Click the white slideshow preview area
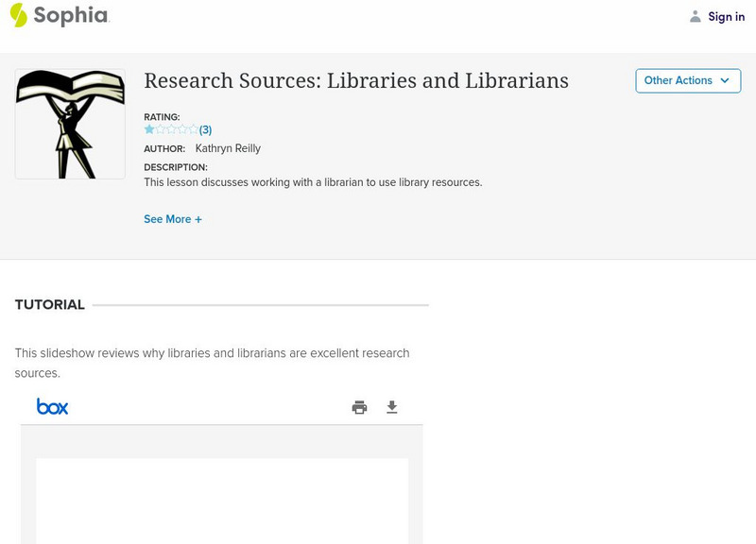 pos(222,501)
